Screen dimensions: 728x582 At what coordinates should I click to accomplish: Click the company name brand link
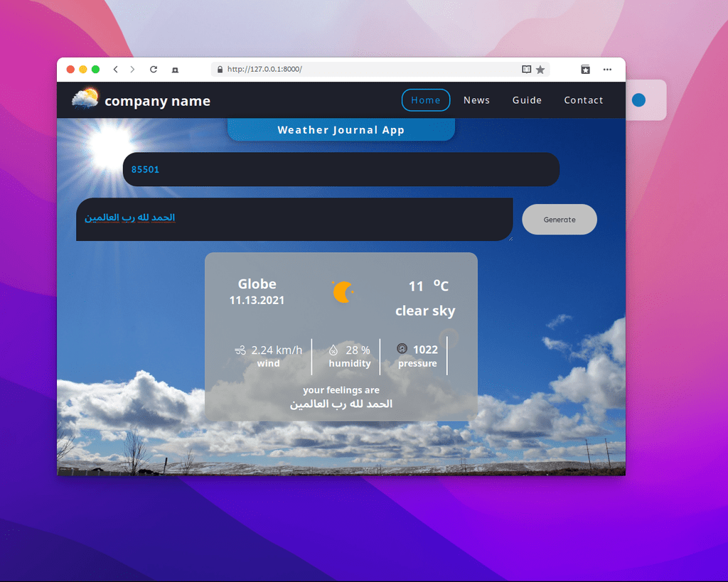tap(157, 101)
